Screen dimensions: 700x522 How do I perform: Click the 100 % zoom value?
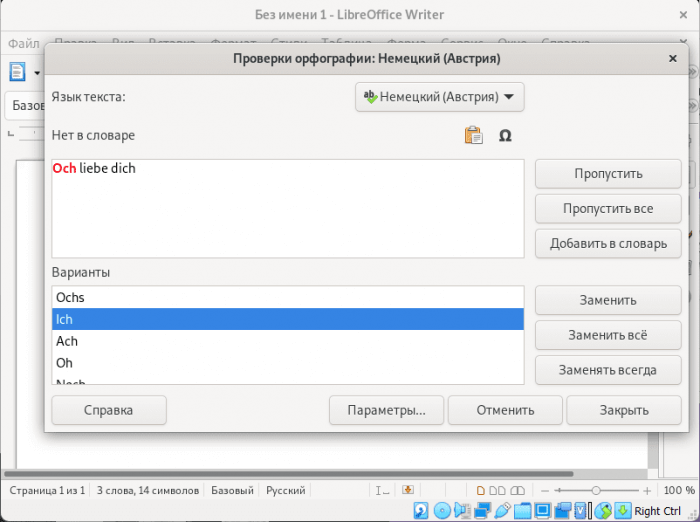[x=679, y=490]
